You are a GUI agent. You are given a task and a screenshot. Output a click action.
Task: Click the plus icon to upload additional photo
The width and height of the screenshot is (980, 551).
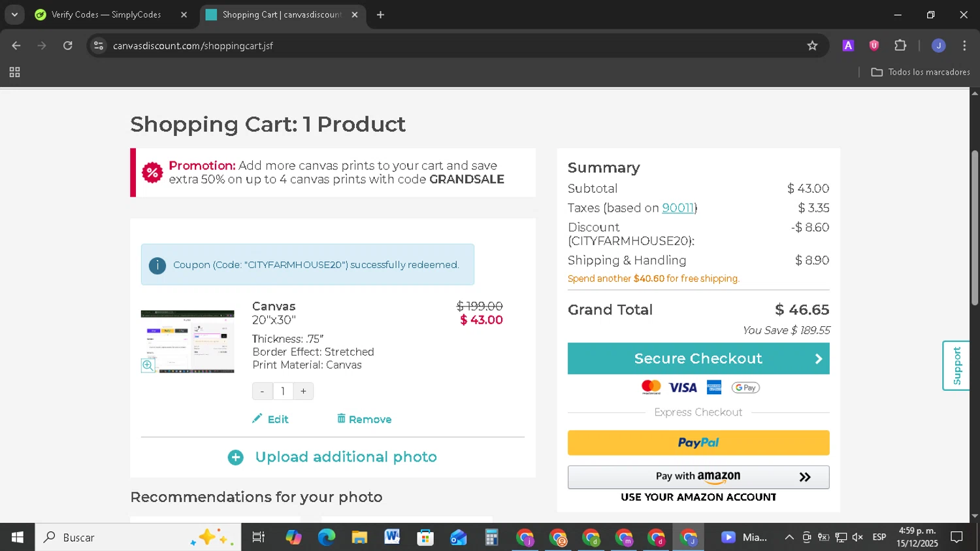tap(236, 458)
